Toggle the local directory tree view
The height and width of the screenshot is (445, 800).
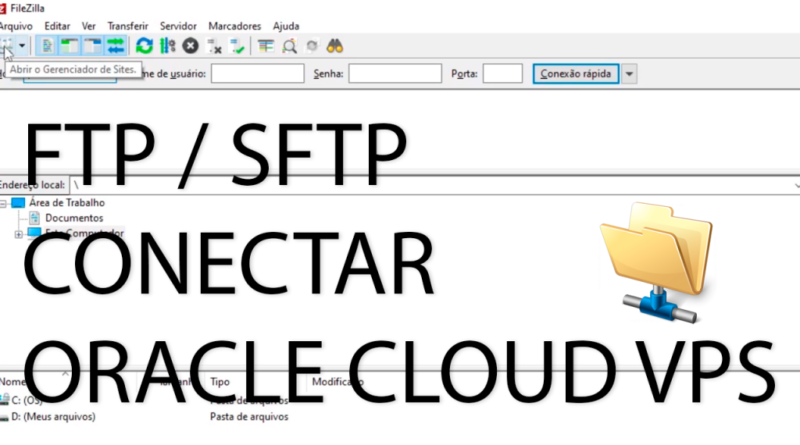click(x=70, y=46)
